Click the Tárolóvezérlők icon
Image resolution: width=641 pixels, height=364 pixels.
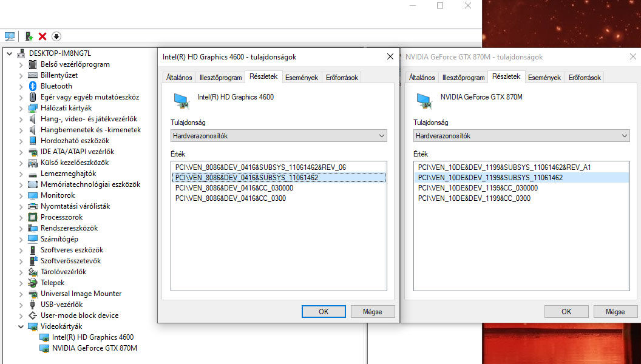[33, 272]
